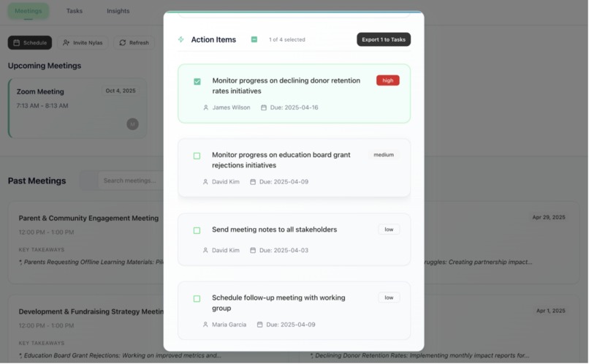Click the 7:13 AM - 8:13 AM time text
The width and height of the screenshot is (589, 364).
[42, 106]
